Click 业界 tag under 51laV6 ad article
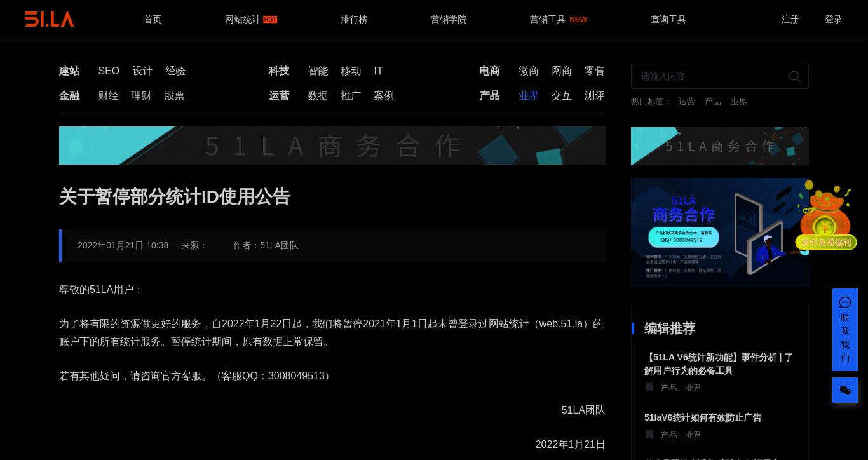Viewport: 868px width, 460px height. coord(693,435)
